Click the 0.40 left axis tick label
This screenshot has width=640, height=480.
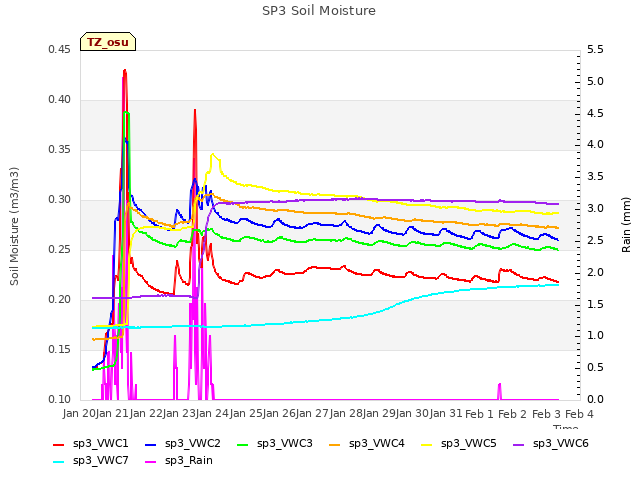click(59, 100)
